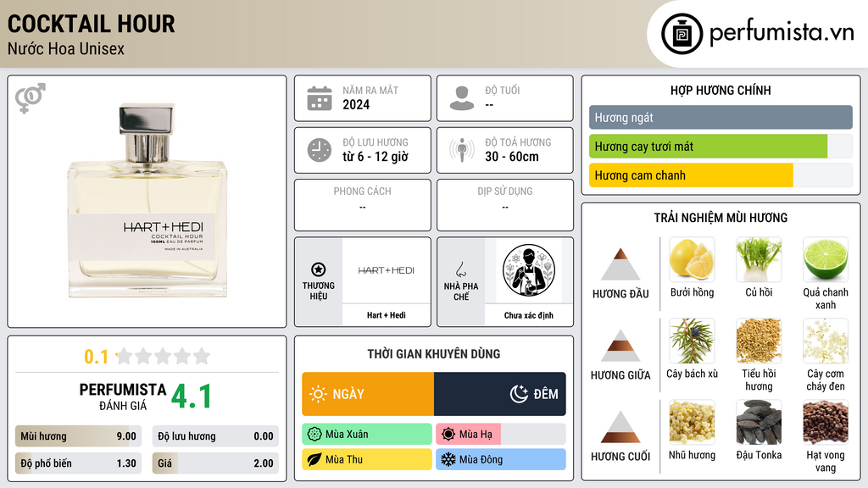Click the Cocktail Hour perfume bottle photo
The height and width of the screenshot is (488, 868).
click(x=147, y=201)
